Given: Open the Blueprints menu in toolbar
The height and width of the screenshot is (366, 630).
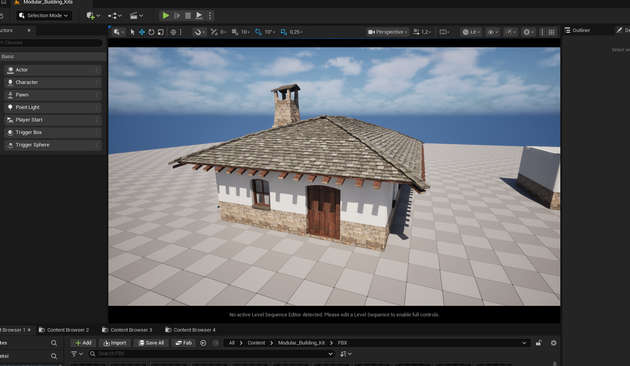Looking at the screenshot, I should coord(115,16).
